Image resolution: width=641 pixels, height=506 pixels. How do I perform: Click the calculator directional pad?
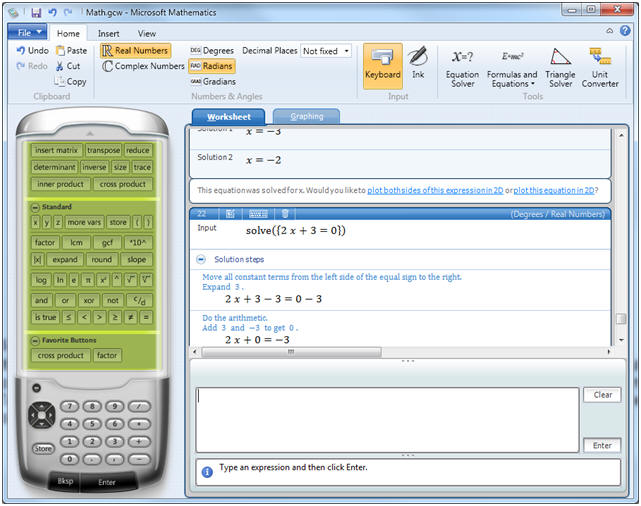pyautogui.click(x=41, y=415)
